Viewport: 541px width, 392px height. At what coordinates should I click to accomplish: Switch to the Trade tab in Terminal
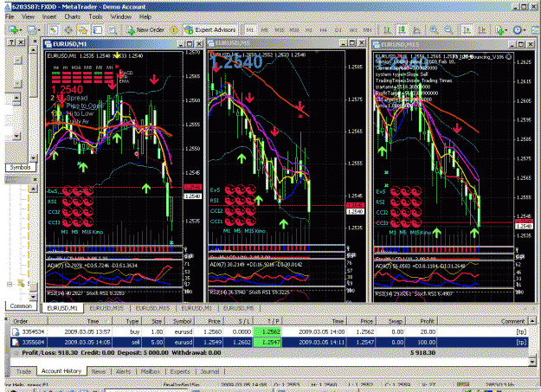point(24,371)
